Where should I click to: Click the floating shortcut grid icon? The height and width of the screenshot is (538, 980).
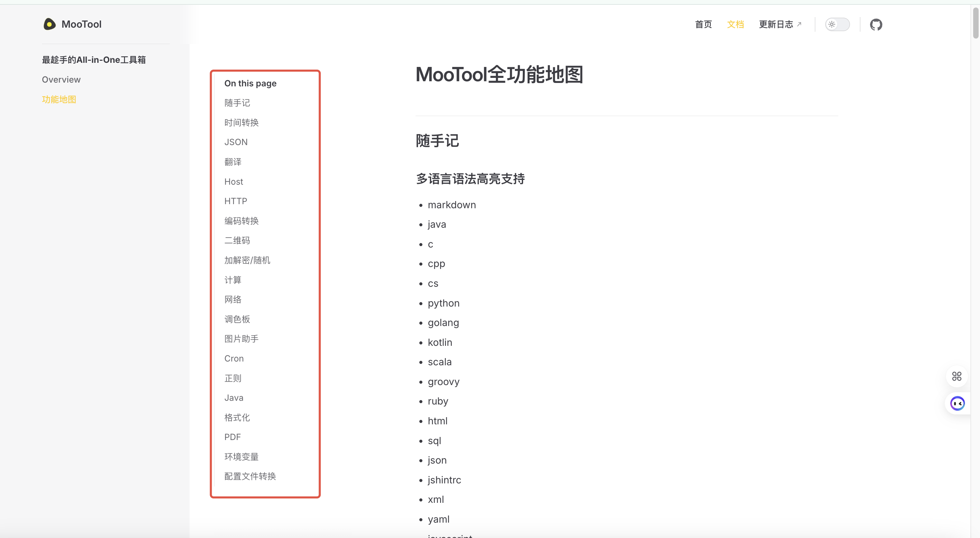957,377
